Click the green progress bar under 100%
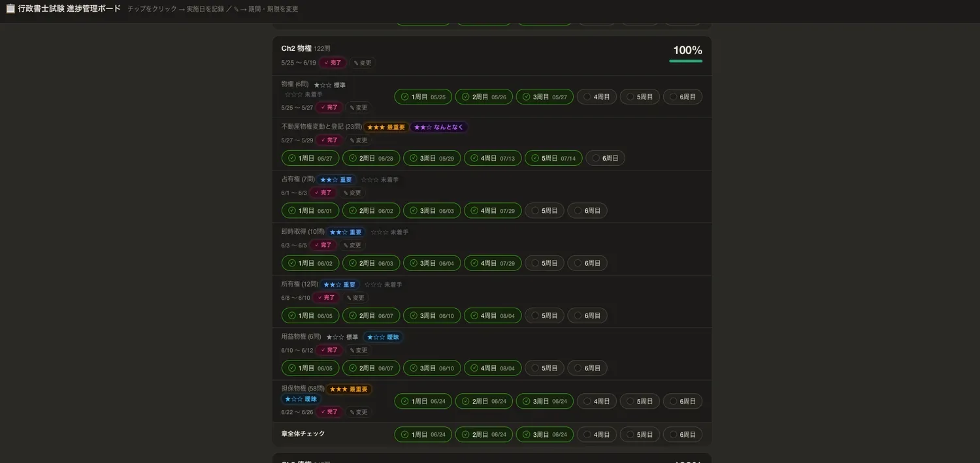The width and height of the screenshot is (980, 463). click(686, 61)
